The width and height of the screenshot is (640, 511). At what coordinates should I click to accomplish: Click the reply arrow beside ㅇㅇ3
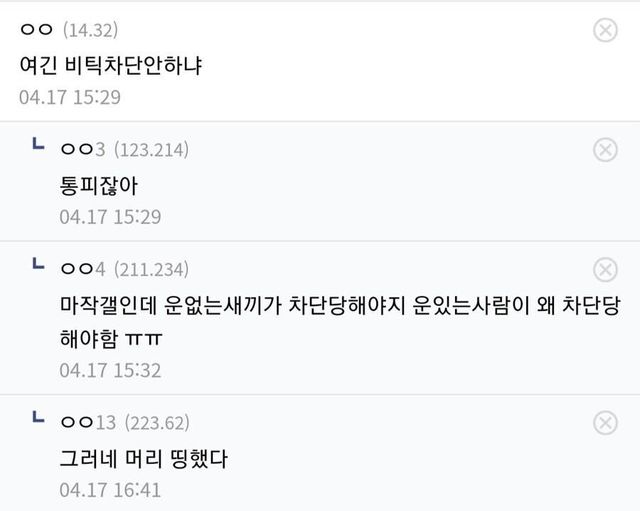(37, 146)
